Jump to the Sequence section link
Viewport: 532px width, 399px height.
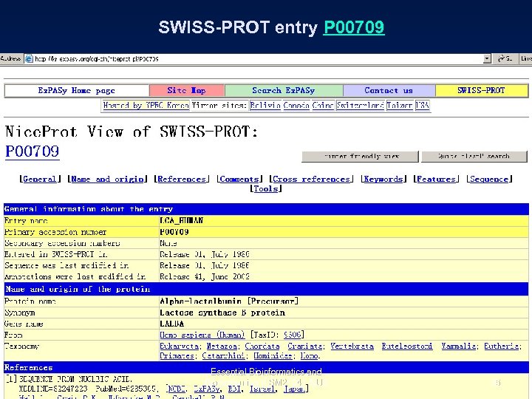pyautogui.click(x=489, y=179)
